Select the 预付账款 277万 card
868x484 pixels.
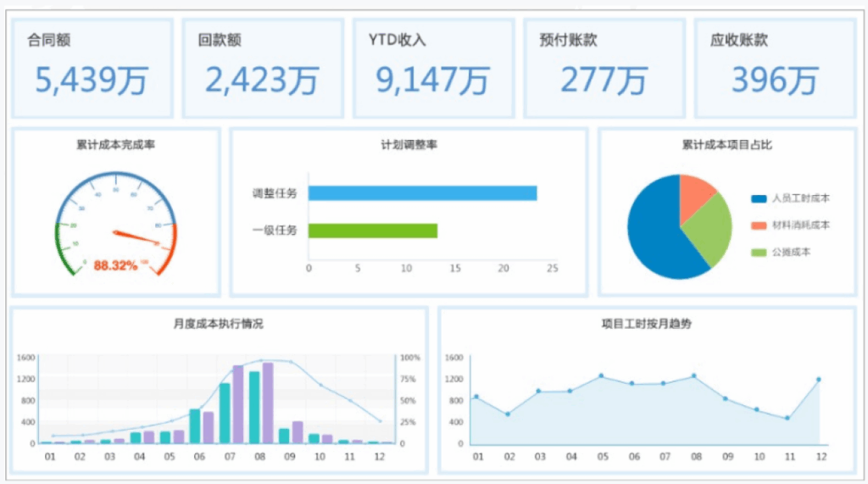pos(604,68)
